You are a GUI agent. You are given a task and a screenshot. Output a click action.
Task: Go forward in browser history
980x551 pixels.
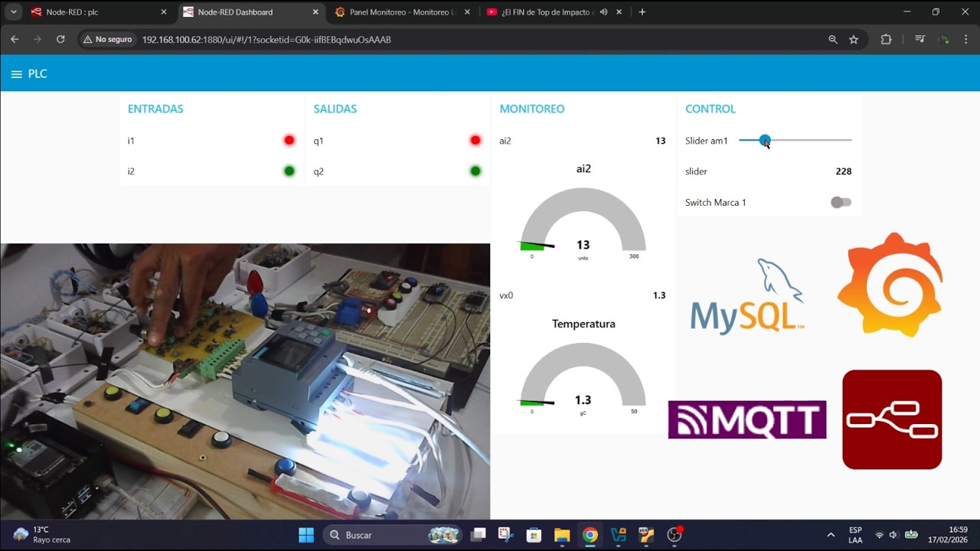click(37, 39)
